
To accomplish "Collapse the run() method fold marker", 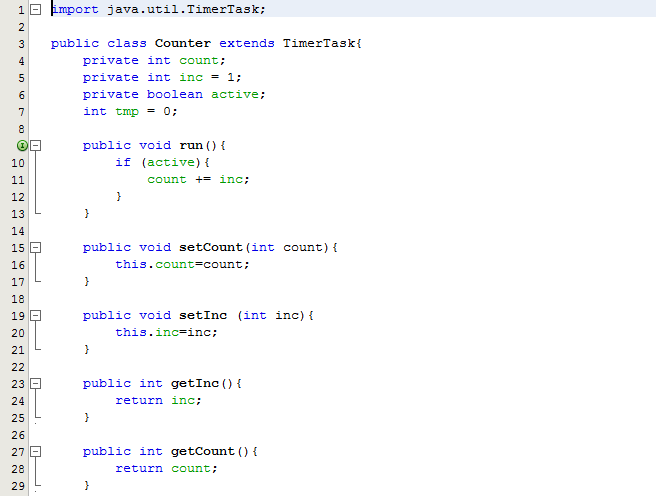I will [x=36, y=146].
